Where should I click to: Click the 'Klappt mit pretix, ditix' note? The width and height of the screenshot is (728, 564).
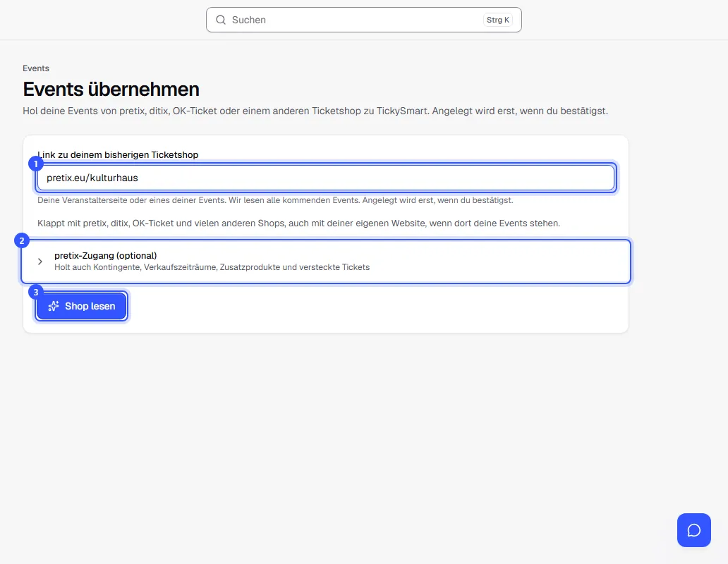(x=298, y=223)
